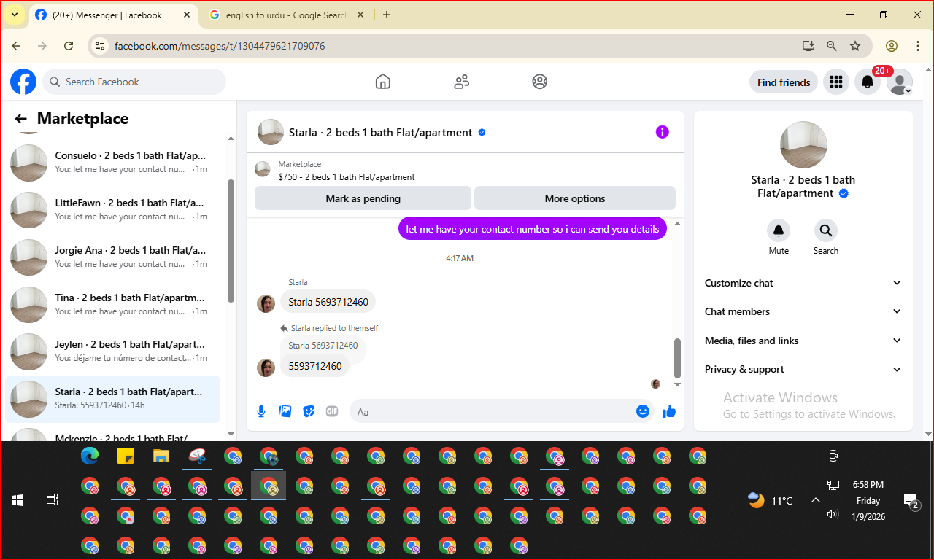Open the account profile avatar menu

click(x=900, y=82)
